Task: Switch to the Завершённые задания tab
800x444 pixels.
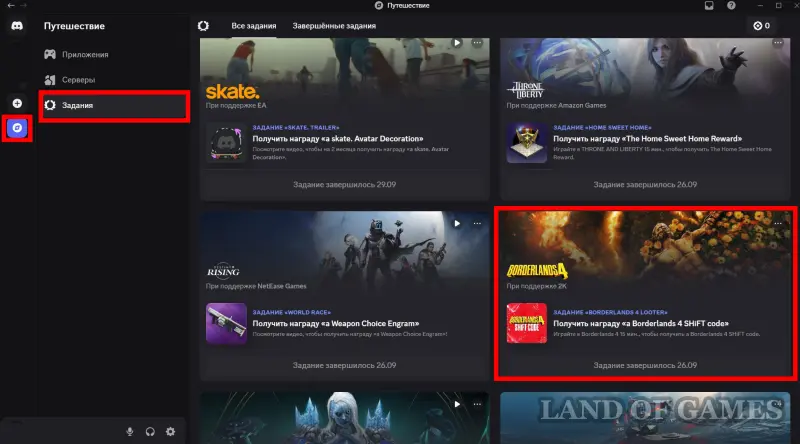Action: click(x=333, y=26)
